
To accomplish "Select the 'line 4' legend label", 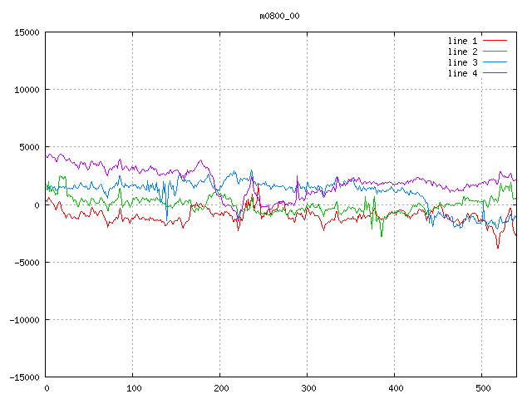I will tap(462, 73).
